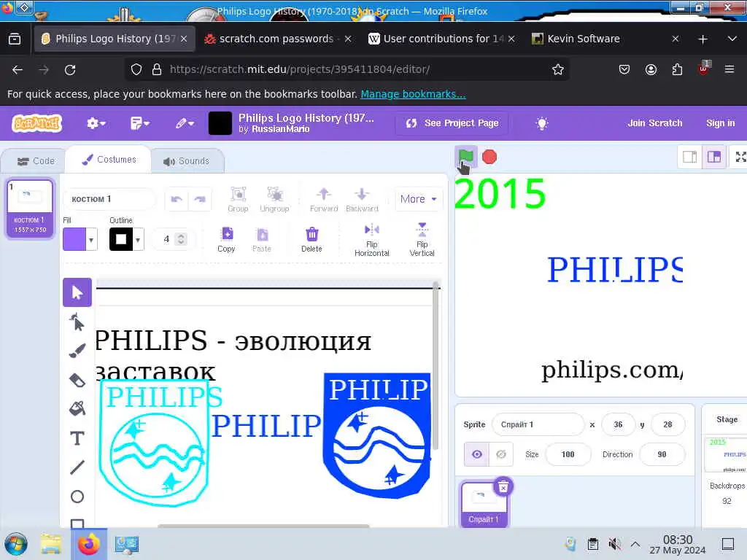
Task: Edit the costume name field
Action: click(109, 199)
